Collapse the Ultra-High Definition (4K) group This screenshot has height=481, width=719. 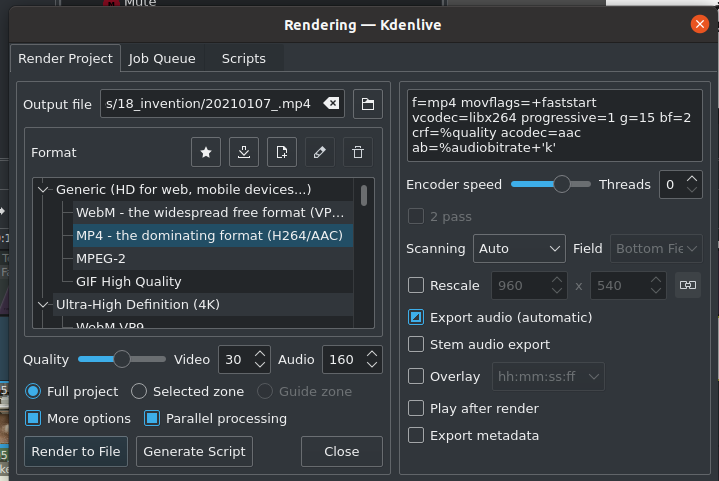pyautogui.click(x=43, y=304)
